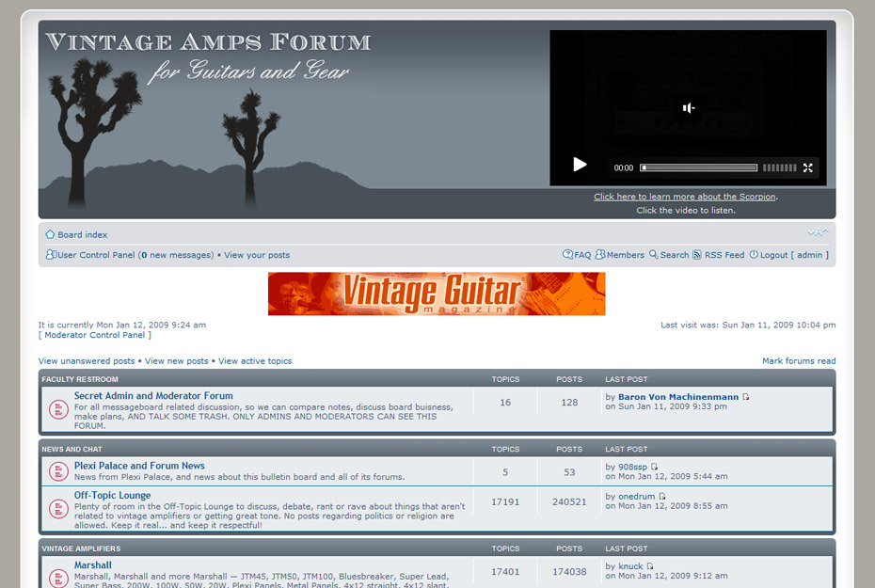Open the Marshall forum
The height and width of the screenshot is (588, 875).
(92, 565)
